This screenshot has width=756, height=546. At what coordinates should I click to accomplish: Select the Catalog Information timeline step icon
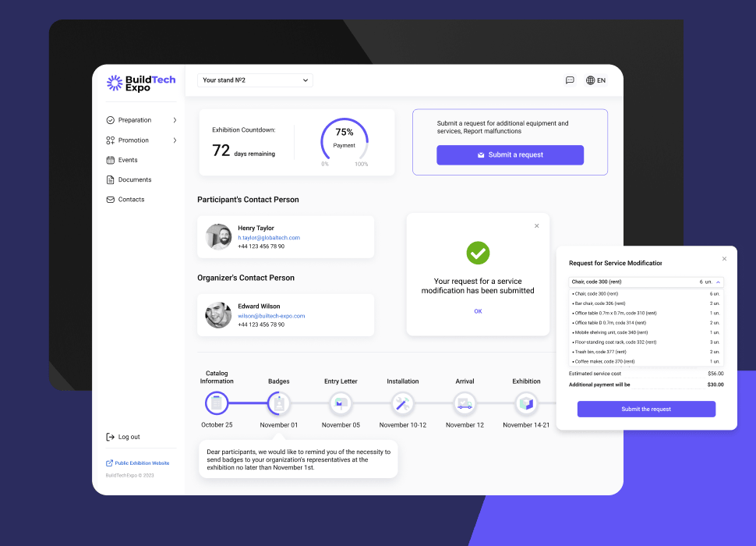point(217,403)
